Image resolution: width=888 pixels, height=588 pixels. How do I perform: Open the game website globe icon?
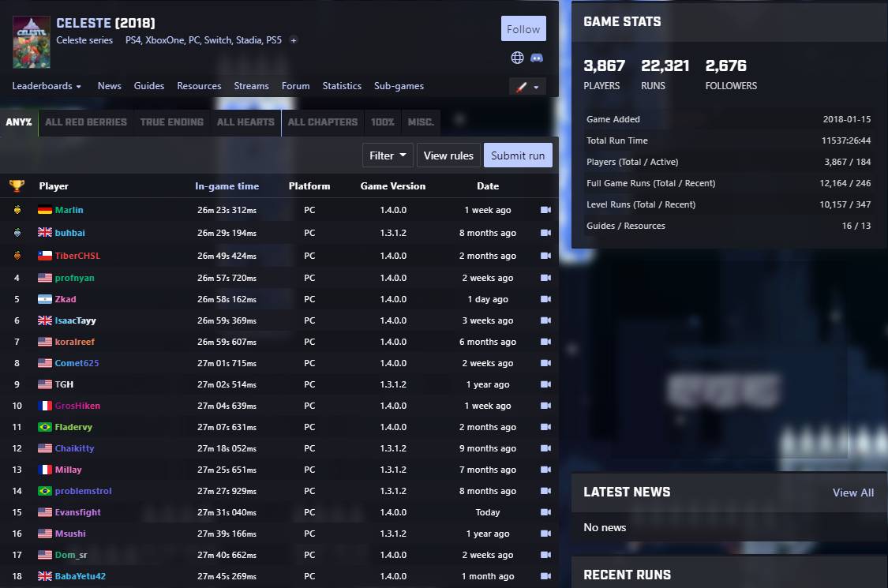[x=517, y=58]
